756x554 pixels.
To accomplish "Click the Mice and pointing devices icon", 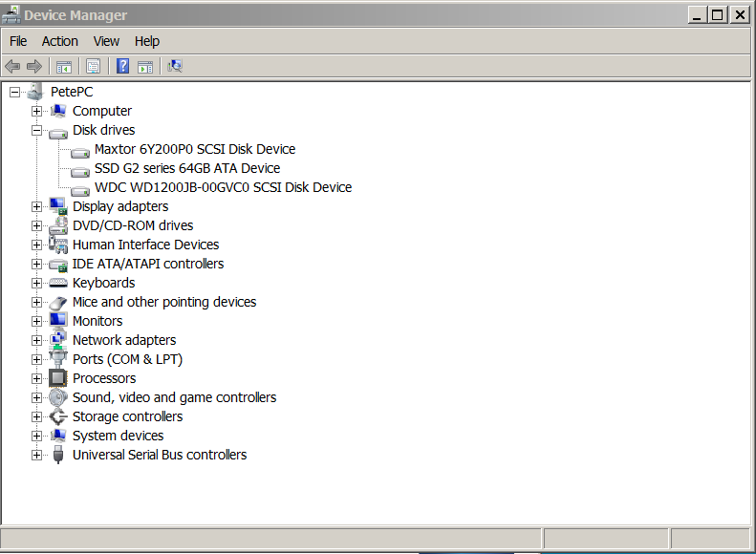I will pos(58,303).
